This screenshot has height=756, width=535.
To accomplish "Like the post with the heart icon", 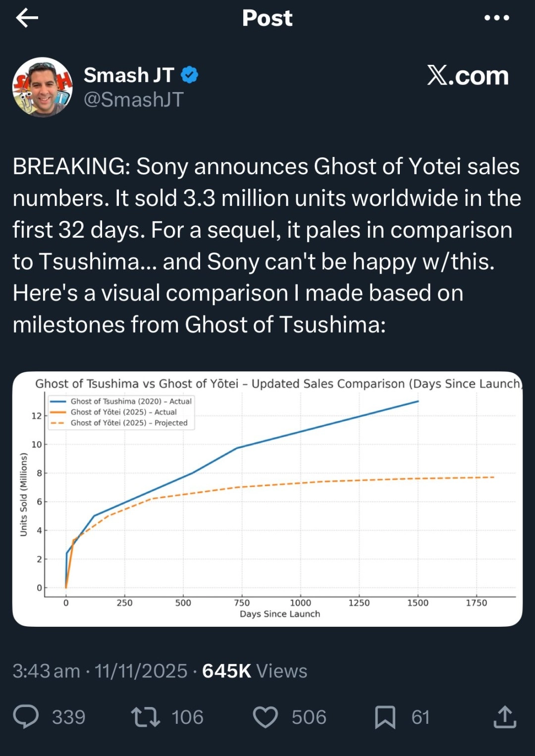I will (266, 717).
